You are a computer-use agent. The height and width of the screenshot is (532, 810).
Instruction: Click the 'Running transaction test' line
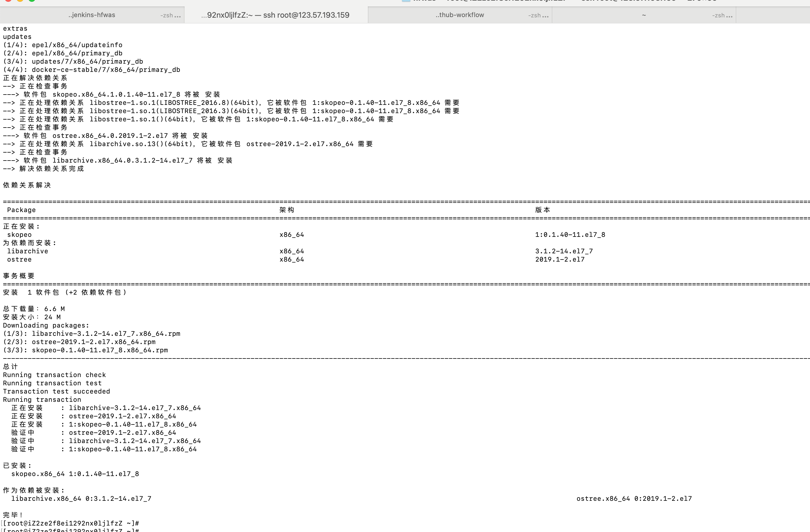click(x=52, y=383)
